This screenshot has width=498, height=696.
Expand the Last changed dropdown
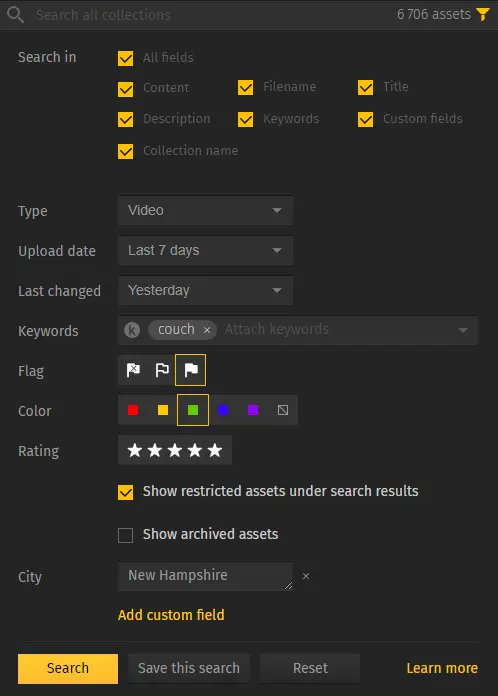click(x=206, y=290)
